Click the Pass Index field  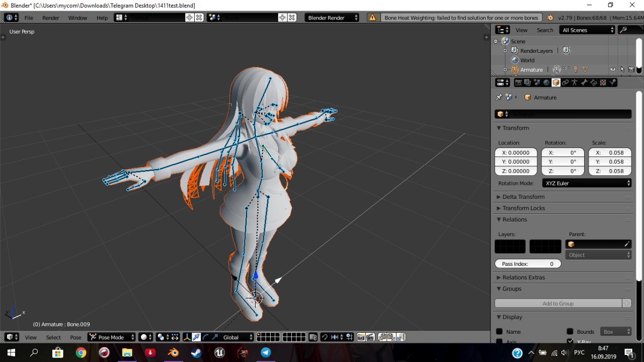[x=528, y=264]
